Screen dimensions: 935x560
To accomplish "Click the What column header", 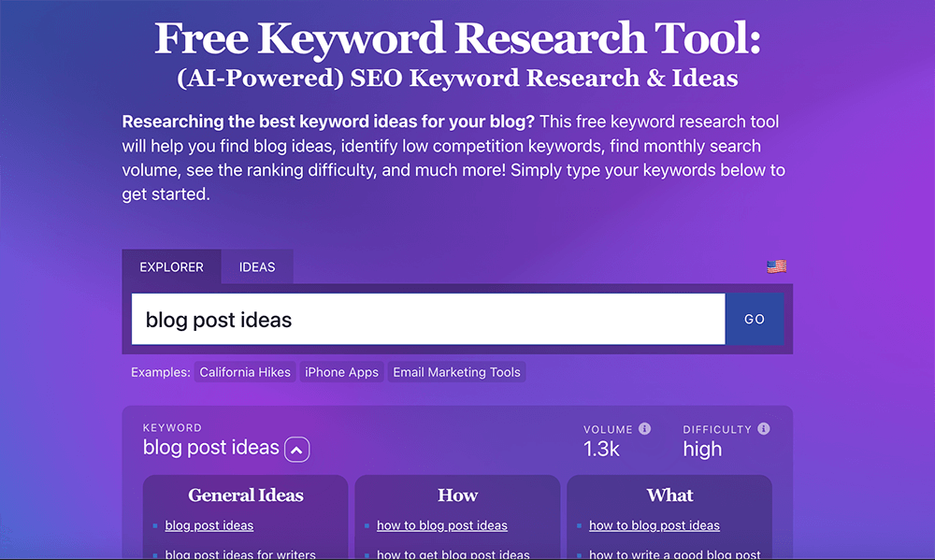I will click(x=669, y=495).
